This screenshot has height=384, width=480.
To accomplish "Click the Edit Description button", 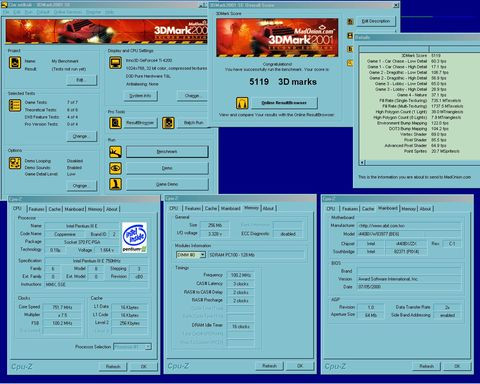I will coord(376,21).
